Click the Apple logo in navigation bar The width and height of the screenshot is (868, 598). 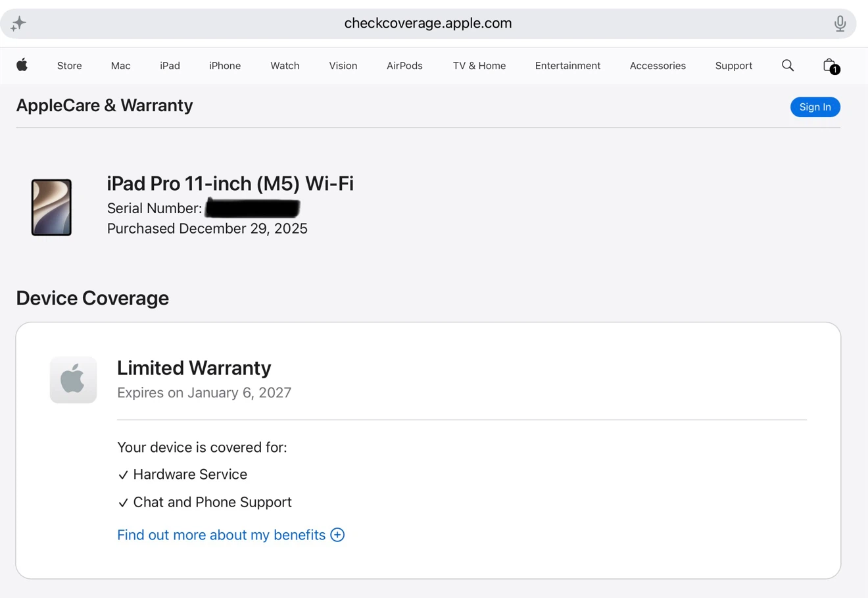point(22,64)
